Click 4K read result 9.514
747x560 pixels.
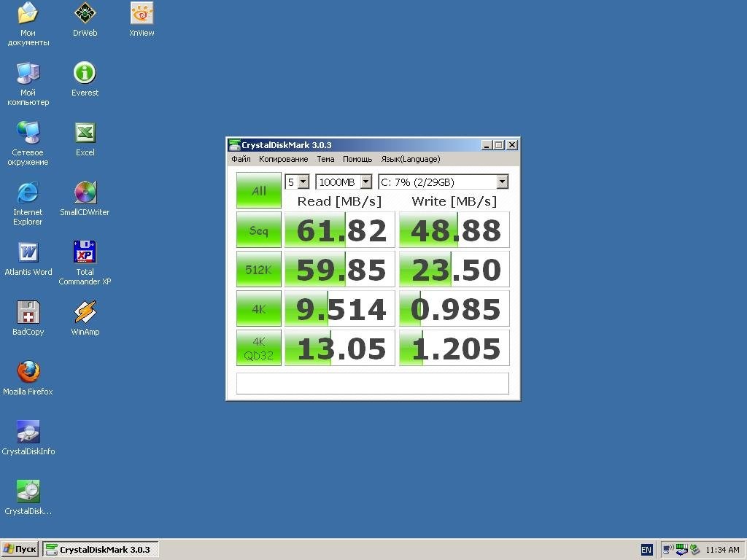pyautogui.click(x=340, y=308)
